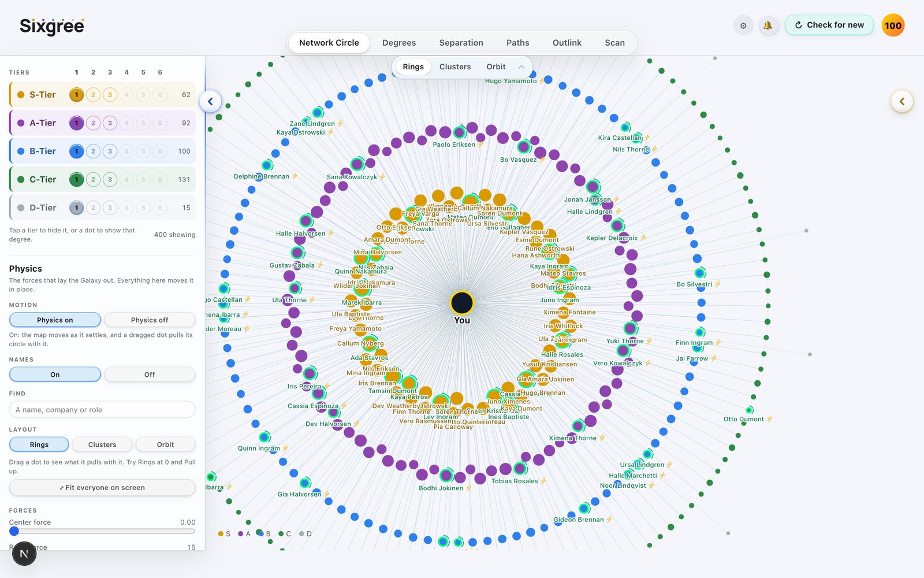Toggle A-Tier degree 2 dot
The width and height of the screenshot is (924, 578).
93,123
